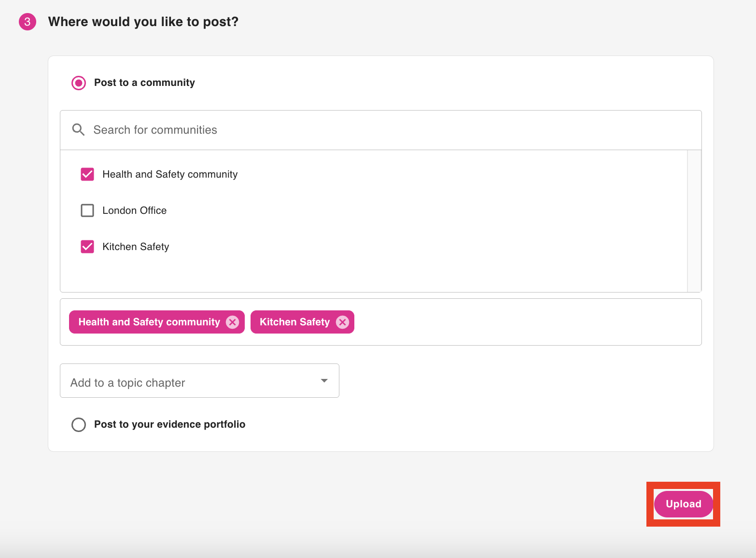This screenshot has height=558, width=756.
Task: Click the Post to your evidence portfolio label
Action: (169, 424)
